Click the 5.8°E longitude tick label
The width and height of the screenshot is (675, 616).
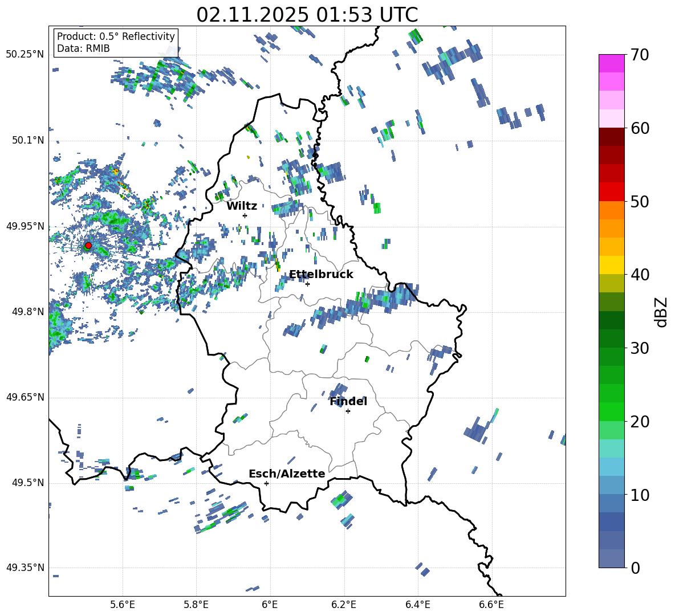pyautogui.click(x=196, y=605)
